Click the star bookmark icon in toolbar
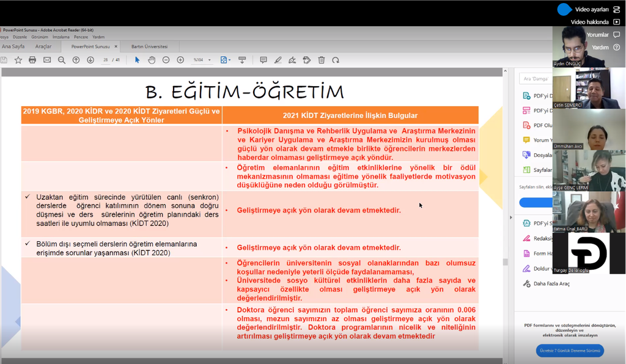This screenshot has width=626, height=364. pyautogui.click(x=18, y=60)
